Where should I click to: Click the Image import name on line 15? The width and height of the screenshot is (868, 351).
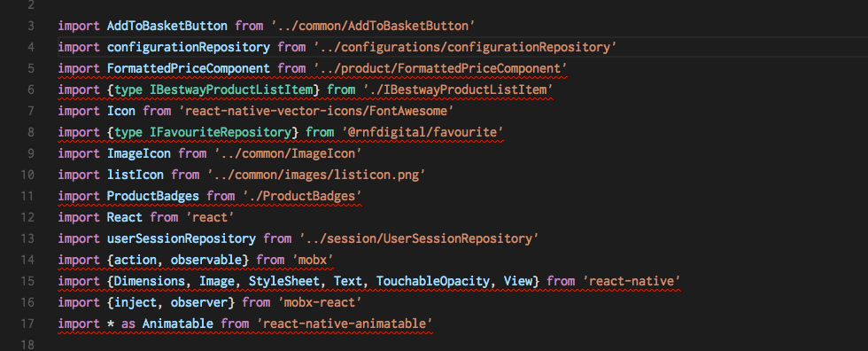(217, 281)
